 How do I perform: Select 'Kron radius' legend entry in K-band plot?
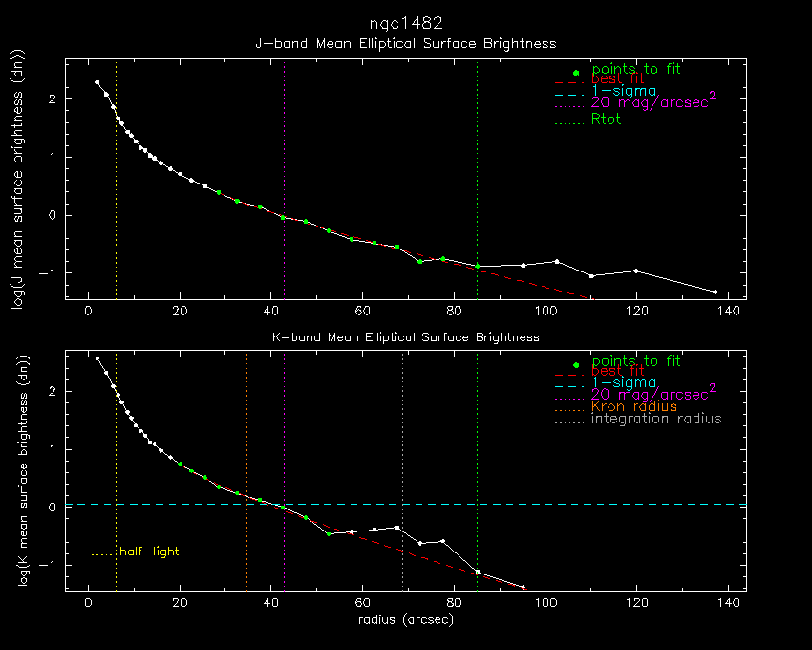(633, 406)
